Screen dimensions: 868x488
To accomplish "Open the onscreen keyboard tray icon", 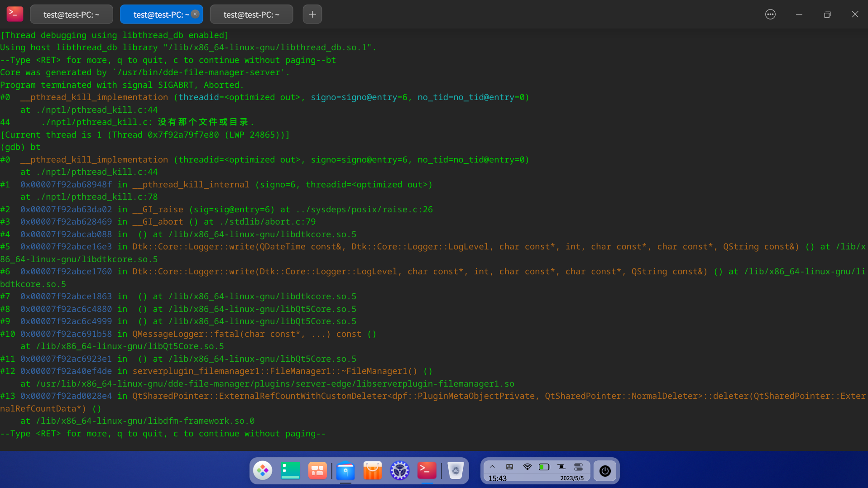I will (509, 467).
